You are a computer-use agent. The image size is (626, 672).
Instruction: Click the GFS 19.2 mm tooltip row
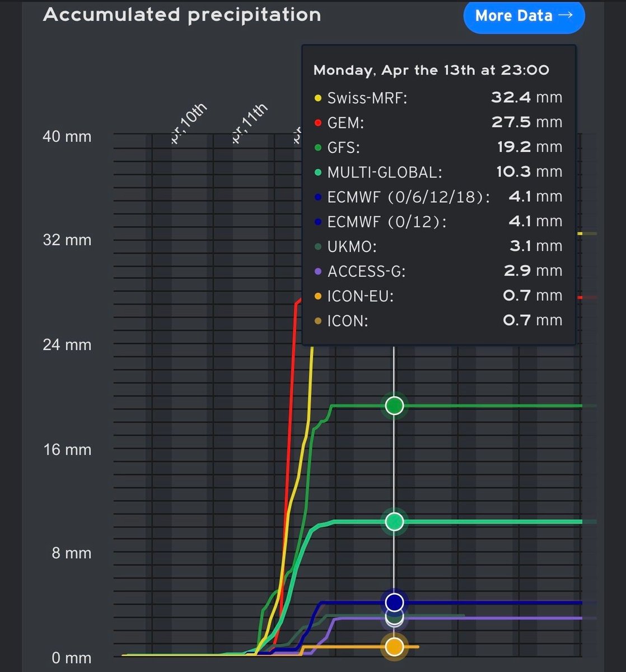click(438, 147)
